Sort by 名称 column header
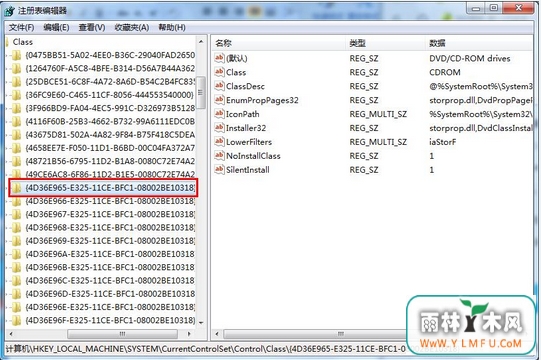The width and height of the screenshot is (541, 360). coord(278,43)
